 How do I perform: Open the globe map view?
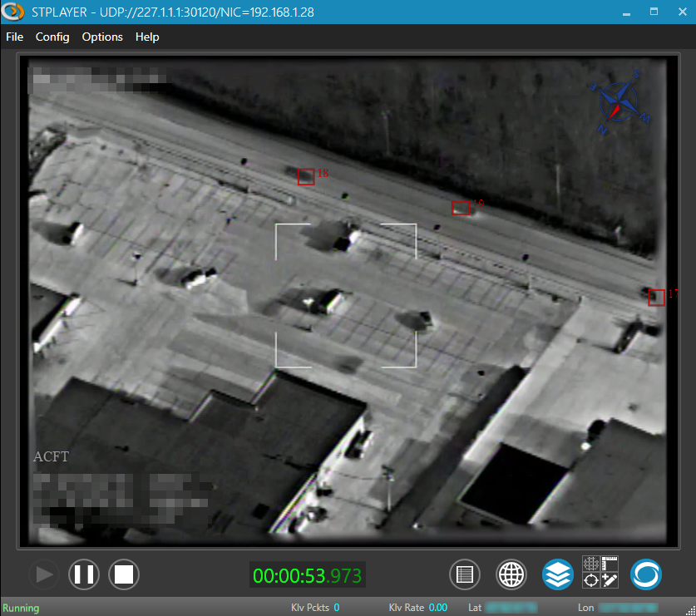(511, 574)
